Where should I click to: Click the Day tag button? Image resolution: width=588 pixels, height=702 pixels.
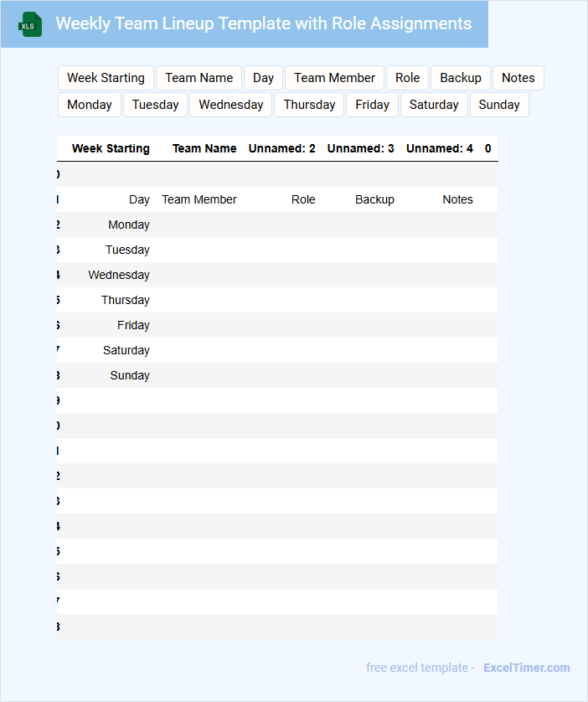click(x=263, y=78)
